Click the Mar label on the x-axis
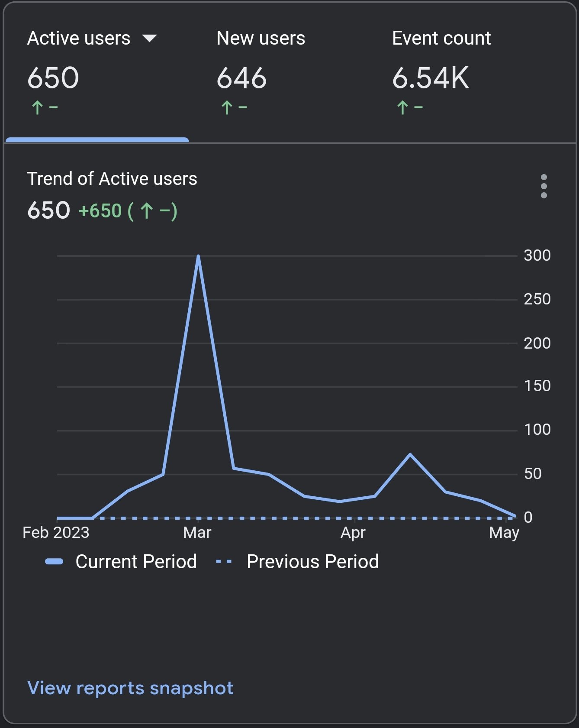The image size is (579, 728). pyautogui.click(x=197, y=532)
